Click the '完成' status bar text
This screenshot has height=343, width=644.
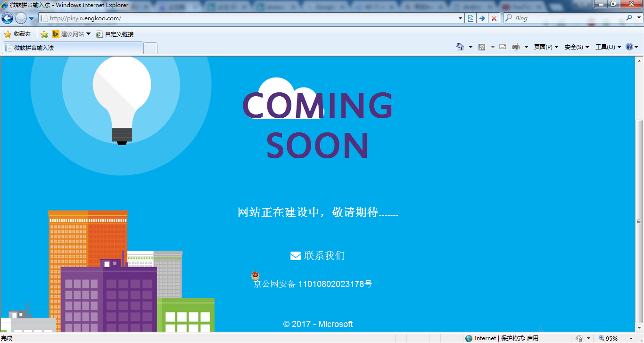tap(7, 338)
